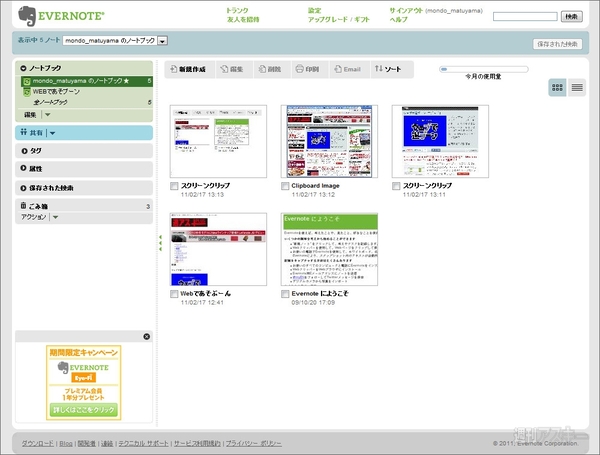Click the Evernote elephant logo

tap(27, 16)
